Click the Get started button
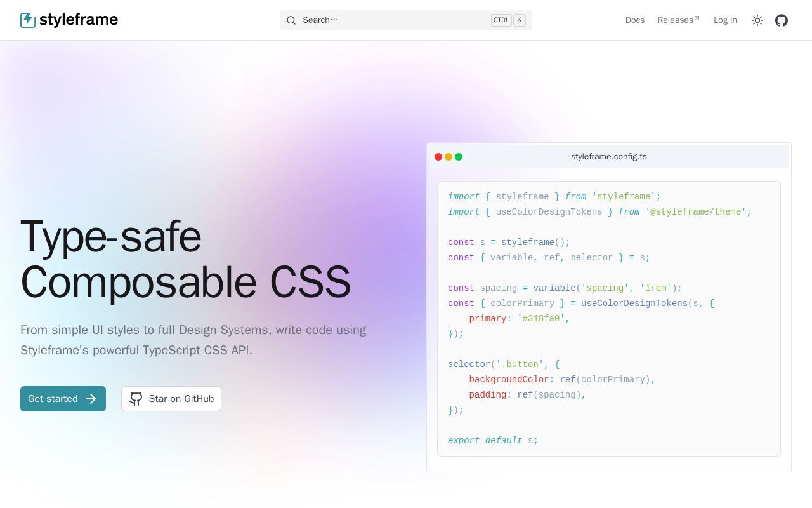Screen dimensions: 812x508 (x=63, y=399)
